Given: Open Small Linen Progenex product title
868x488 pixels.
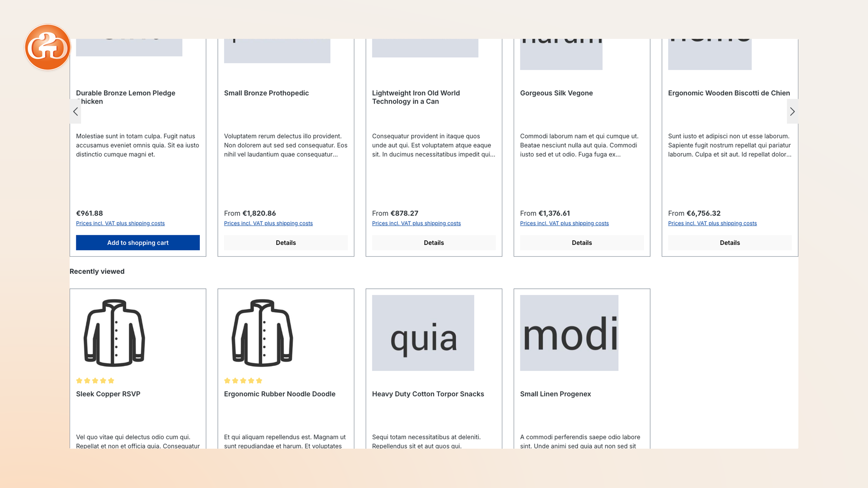Looking at the screenshot, I should tap(556, 394).
